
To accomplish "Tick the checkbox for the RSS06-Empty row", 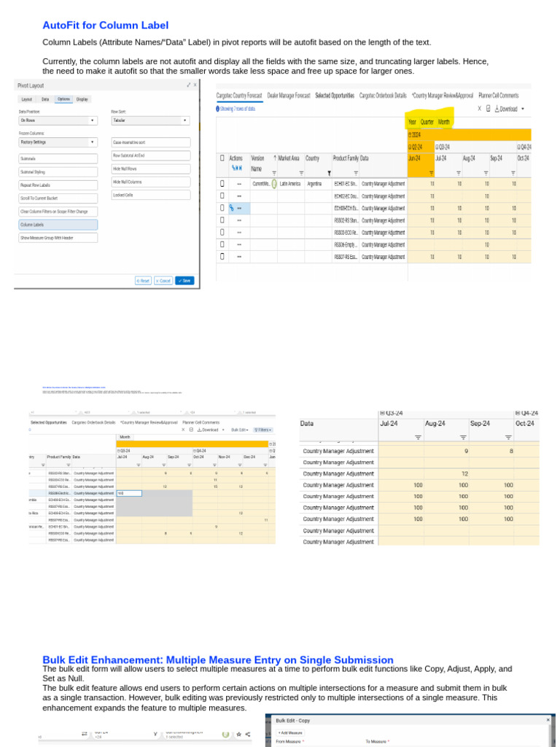I will tap(222, 244).
